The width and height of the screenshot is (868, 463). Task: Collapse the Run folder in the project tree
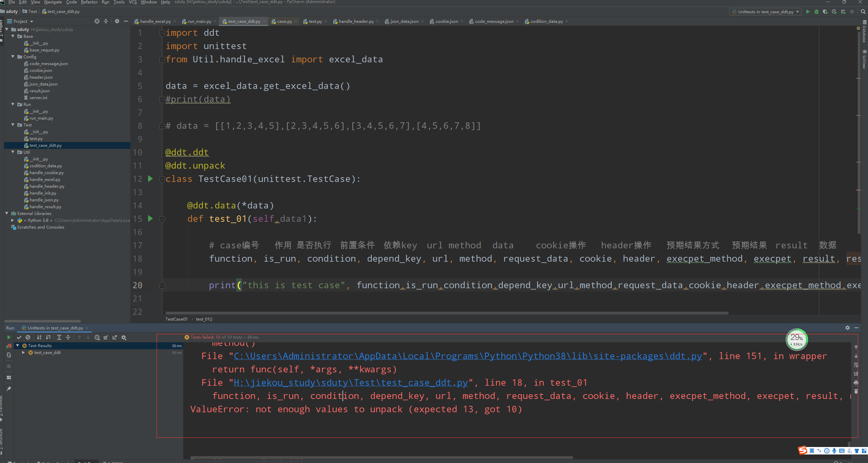(13, 104)
